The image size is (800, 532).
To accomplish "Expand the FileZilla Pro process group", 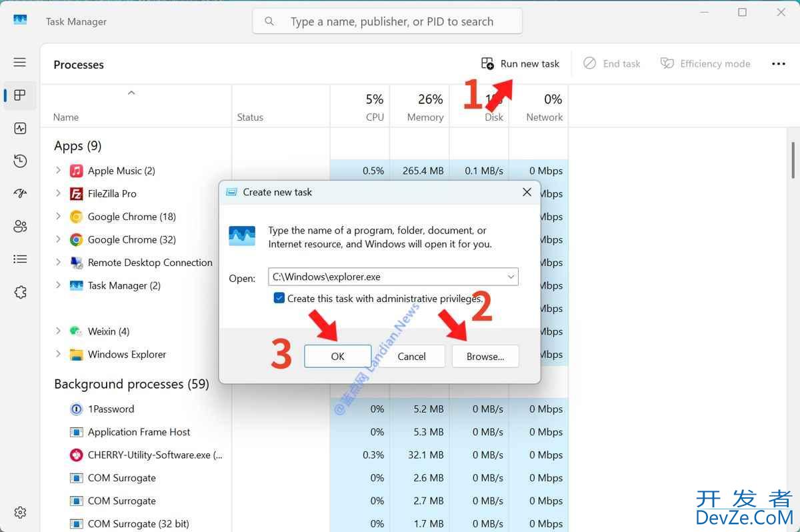I will (59, 193).
